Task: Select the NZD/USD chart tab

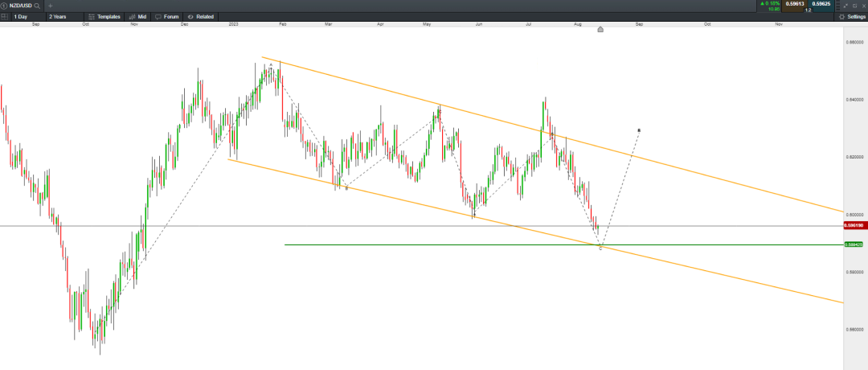Action: 19,6
